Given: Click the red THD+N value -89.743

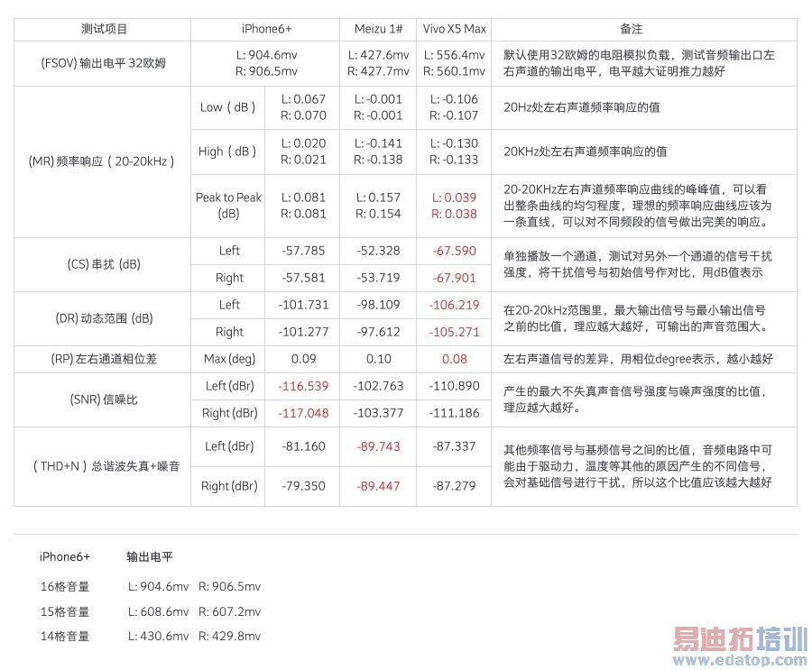Looking at the screenshot, I should (378, 446).
